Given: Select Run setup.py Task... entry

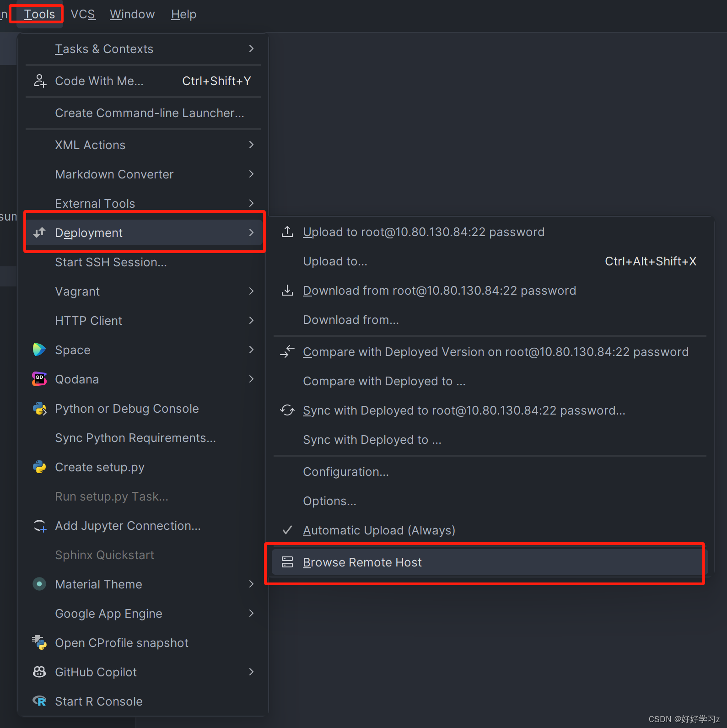Looking at the screenshot, I should point(143,496).
